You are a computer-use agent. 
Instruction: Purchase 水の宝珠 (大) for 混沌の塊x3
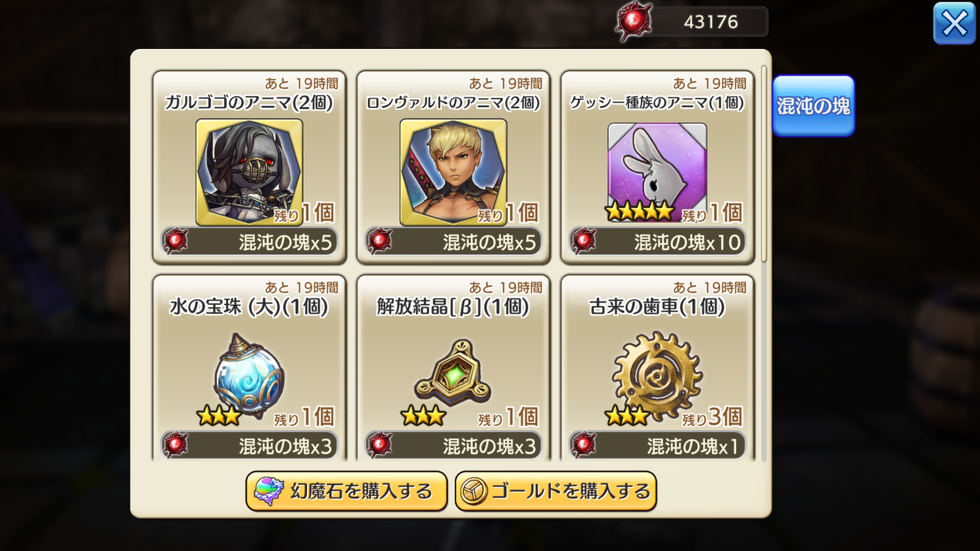click(x=249, y=446)
